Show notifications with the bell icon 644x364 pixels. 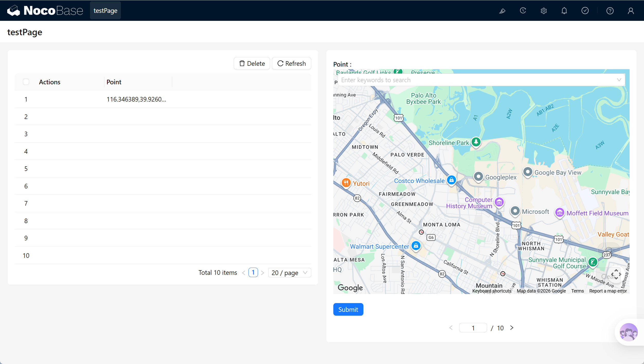point(564,11)
